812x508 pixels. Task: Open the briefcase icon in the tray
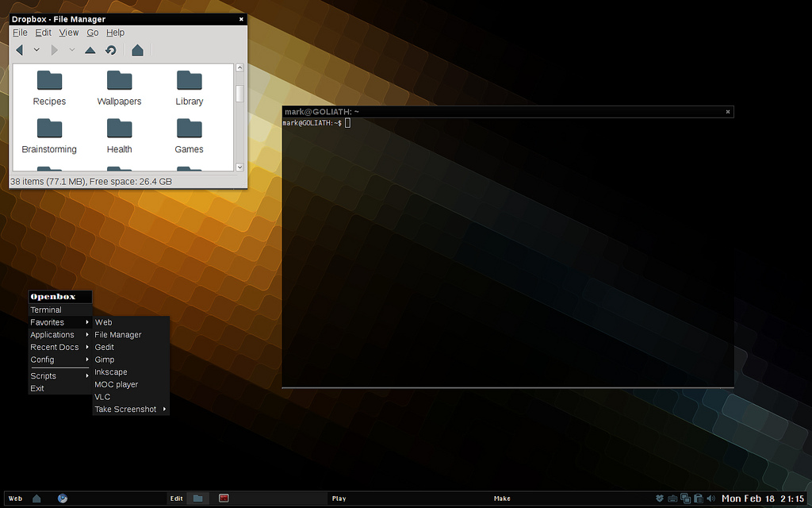[672, 498]
